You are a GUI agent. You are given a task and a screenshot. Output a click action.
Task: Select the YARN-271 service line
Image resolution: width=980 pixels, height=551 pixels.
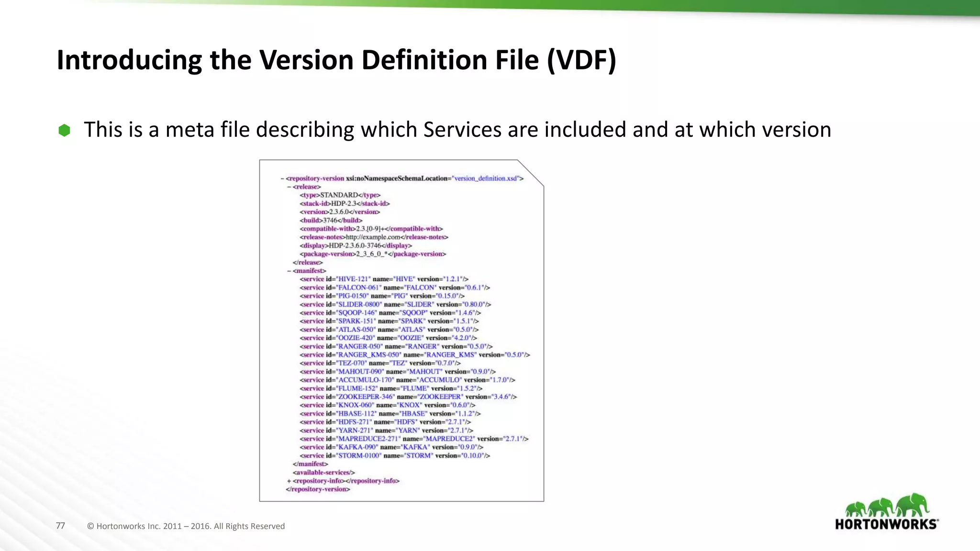pos(387,430)
